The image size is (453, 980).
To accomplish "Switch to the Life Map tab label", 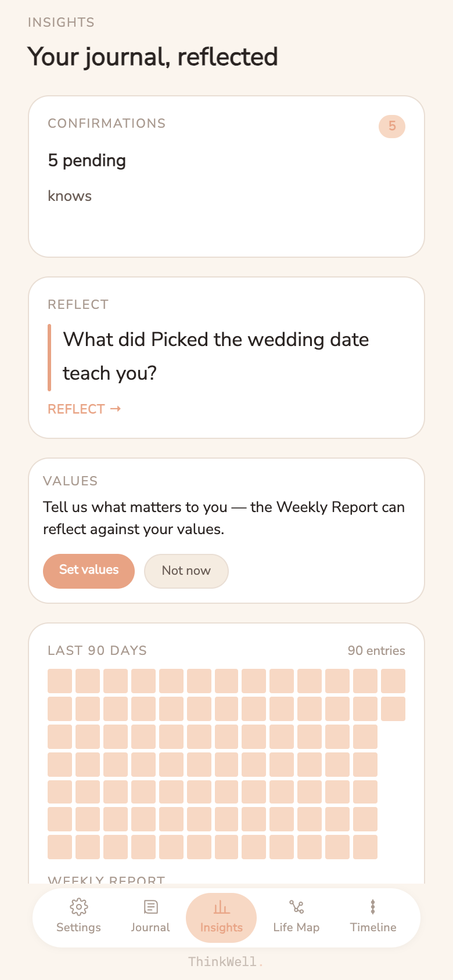I will [296, 927].
